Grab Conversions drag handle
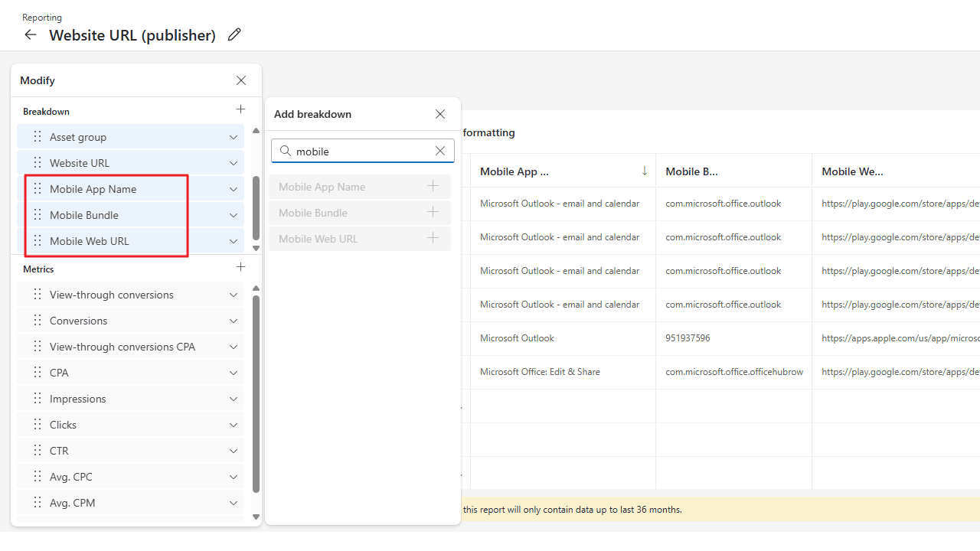Screen dimensions: 980x551 pyautogui.click(x=38, y=321)
